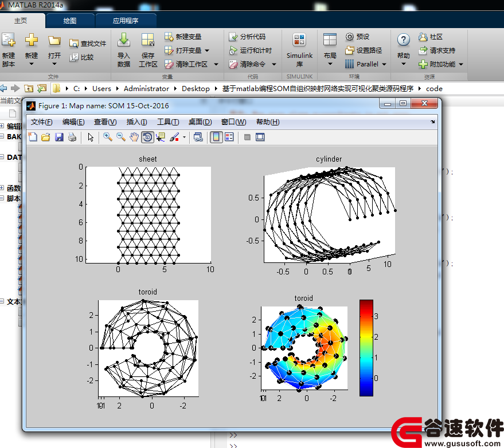This screenshot has width=504, height=448.
Task: Open the 编辑(E) menu in Figure window
Action: point(73,122)
